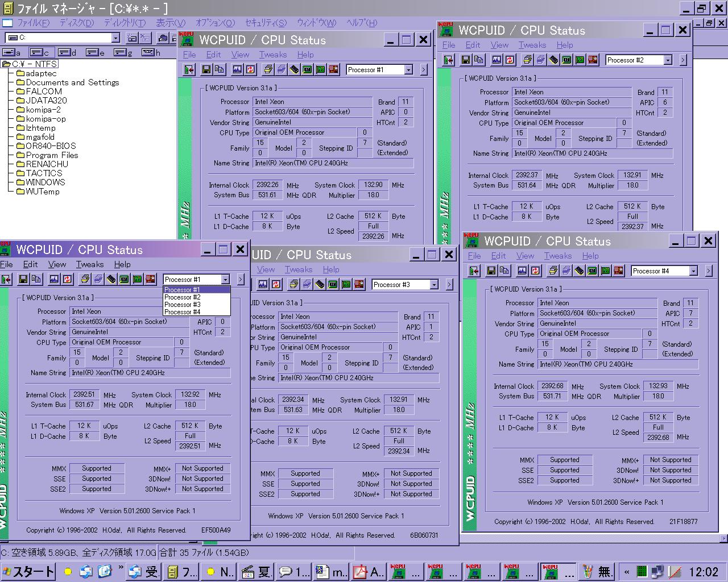
Task: Click the System Bus value 531.67 in bottom-left window
Action: click(84, 405)
